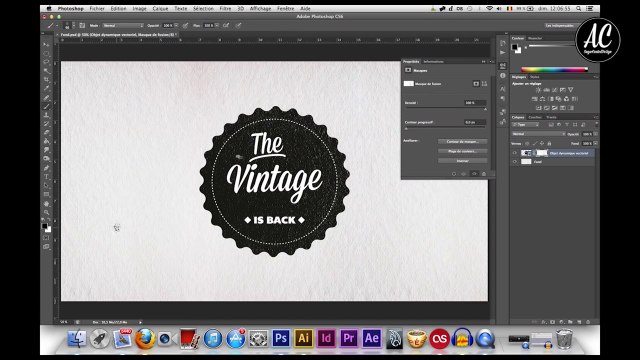Viewport: 640px width, 360px height.
Task: Open the Opacité dropdown arrow in options bar
Action: [x=176, y=25]
